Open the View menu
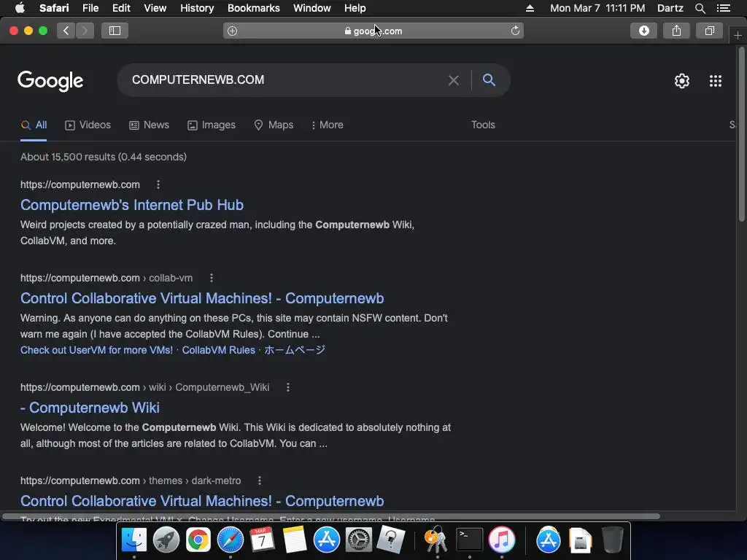 tap(155, 8)
